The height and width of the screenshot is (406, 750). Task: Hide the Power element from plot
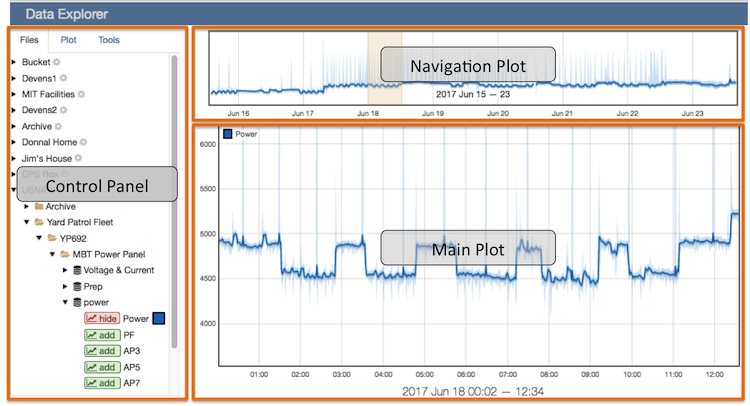point(102,318)
